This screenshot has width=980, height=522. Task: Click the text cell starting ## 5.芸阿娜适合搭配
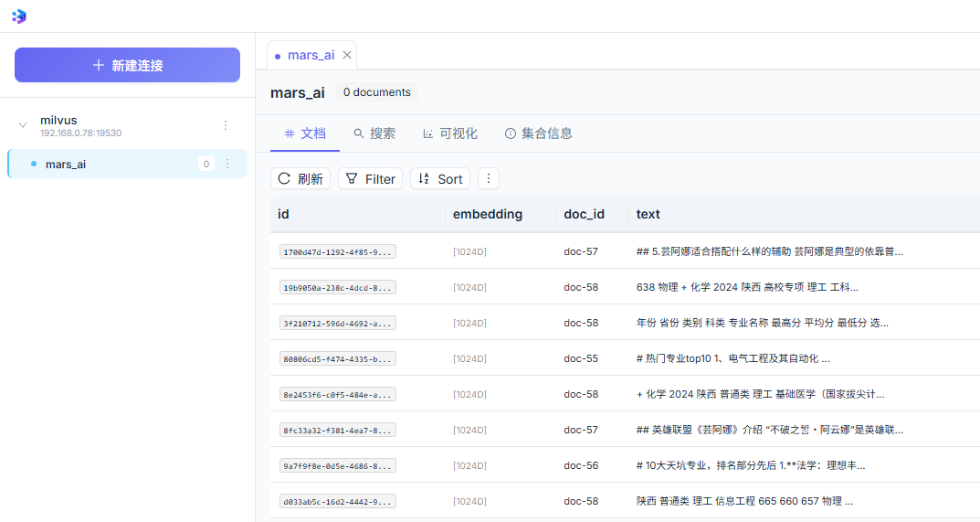point(769,251)
